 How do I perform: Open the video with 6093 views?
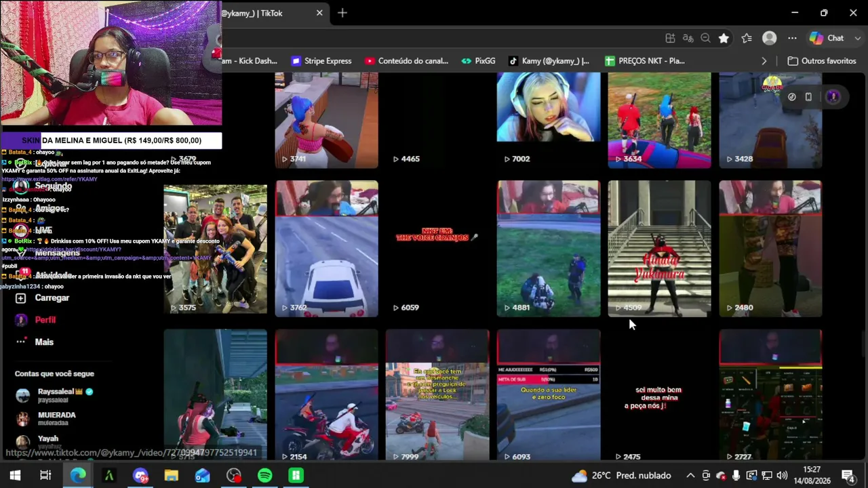tap(549, 396)
